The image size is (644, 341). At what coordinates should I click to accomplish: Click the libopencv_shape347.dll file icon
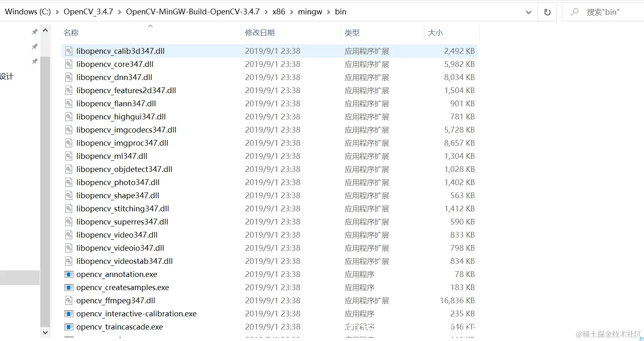[x=69, y=195]
